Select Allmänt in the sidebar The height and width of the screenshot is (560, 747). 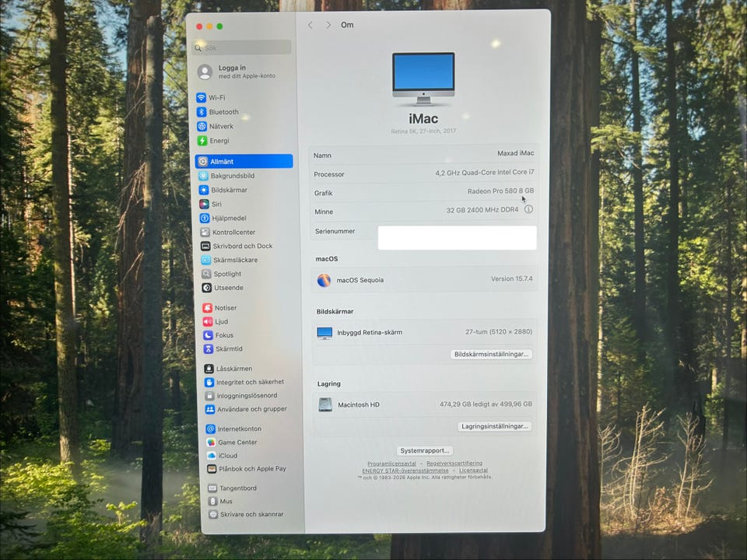244,162
